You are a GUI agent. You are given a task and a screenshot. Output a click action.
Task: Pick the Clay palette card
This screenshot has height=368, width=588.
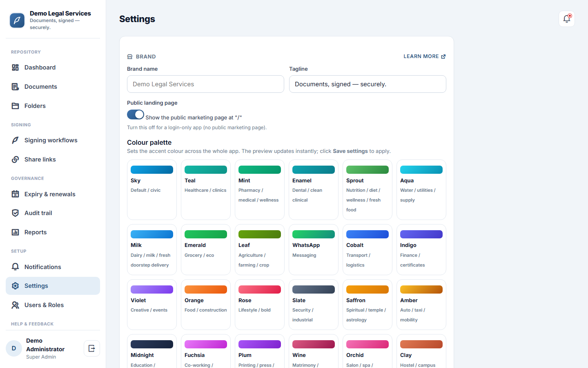421,351
